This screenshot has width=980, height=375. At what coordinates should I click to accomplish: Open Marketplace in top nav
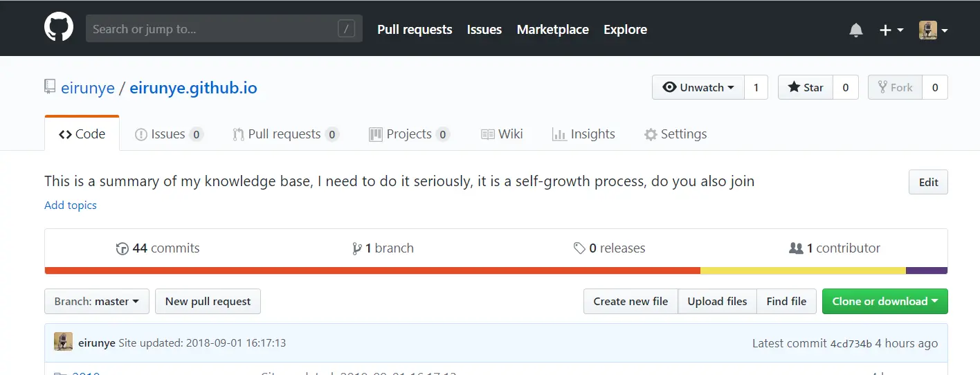553,30
